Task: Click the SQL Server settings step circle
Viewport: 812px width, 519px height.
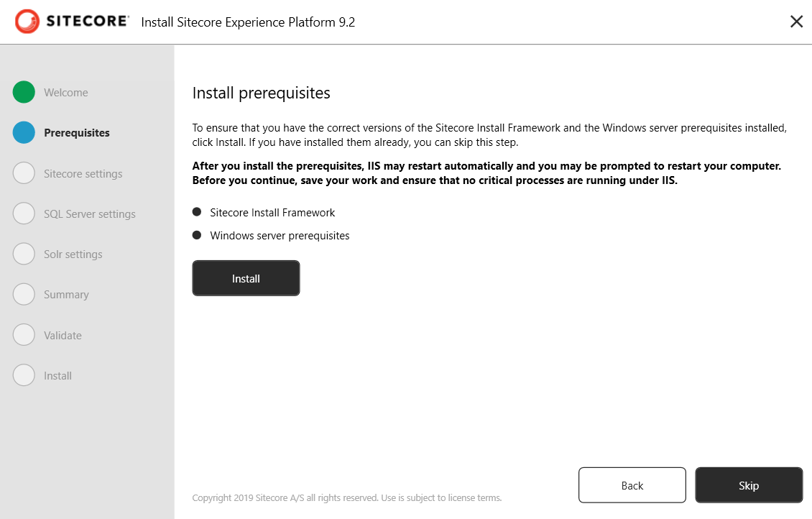Action: click(24, 213)
